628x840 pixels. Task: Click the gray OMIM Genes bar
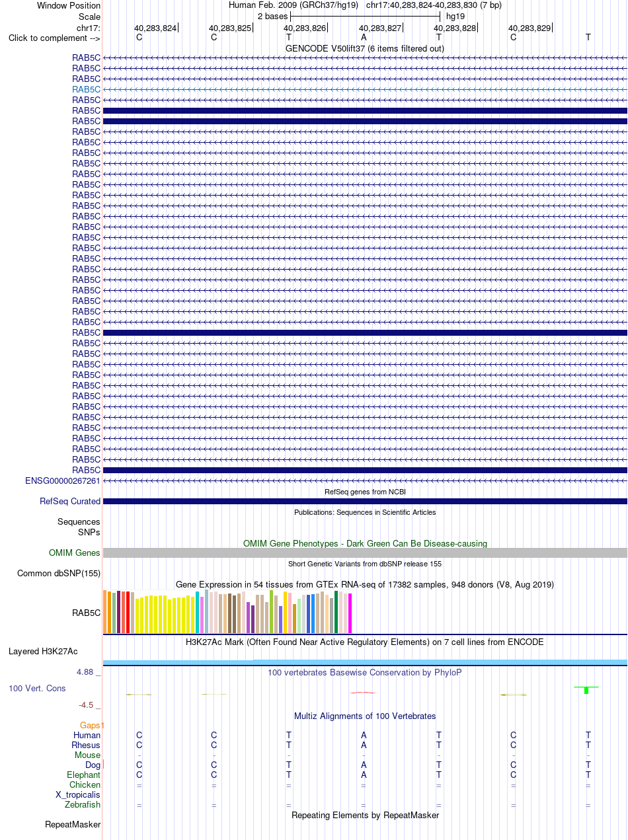[365, 553]
